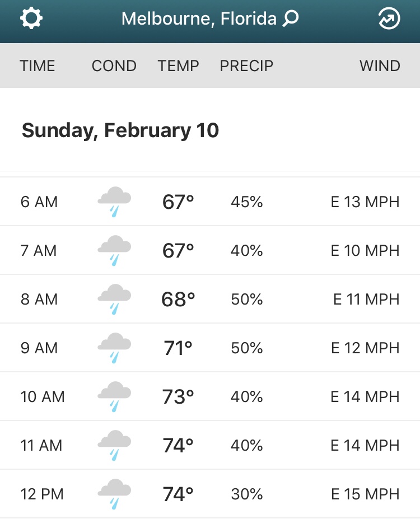The width and height of the screenshot is (420, 519).
Task: Tap the 8 AM rain cloud icon
Action: [114, 300]
